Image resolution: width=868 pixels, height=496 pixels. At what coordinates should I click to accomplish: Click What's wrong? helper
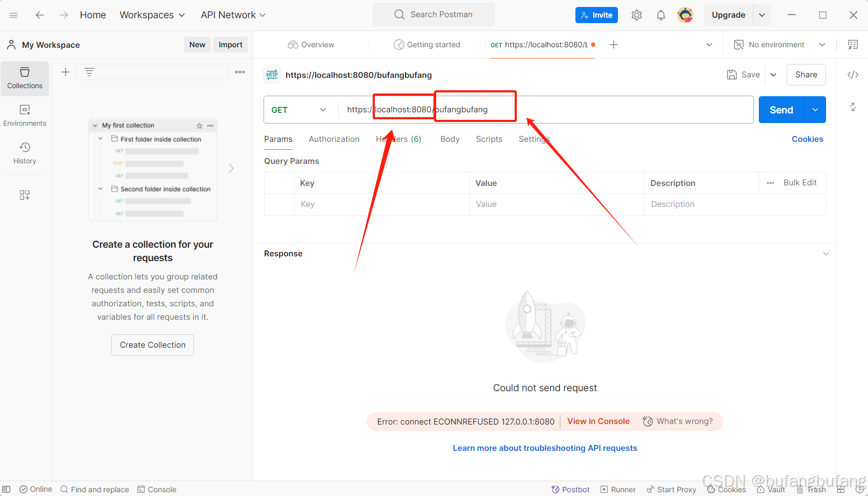tap(678, 421)
